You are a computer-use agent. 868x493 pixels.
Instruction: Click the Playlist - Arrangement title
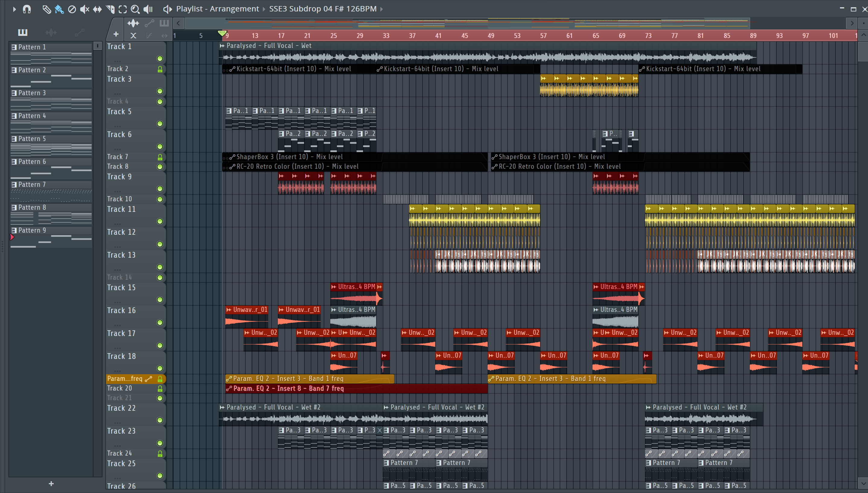[x=217, y=9]
